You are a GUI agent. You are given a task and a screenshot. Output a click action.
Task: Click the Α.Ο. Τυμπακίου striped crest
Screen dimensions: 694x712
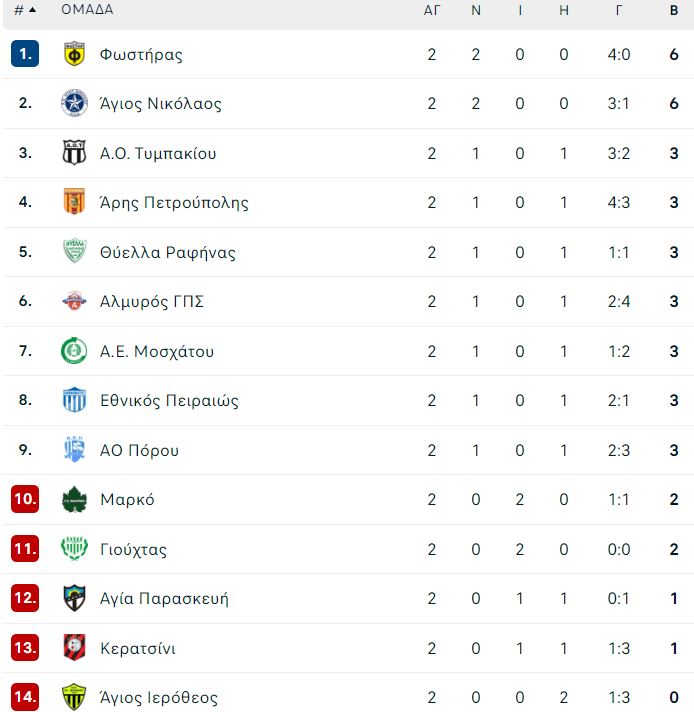pyautogui.click(x=74, y=153)
